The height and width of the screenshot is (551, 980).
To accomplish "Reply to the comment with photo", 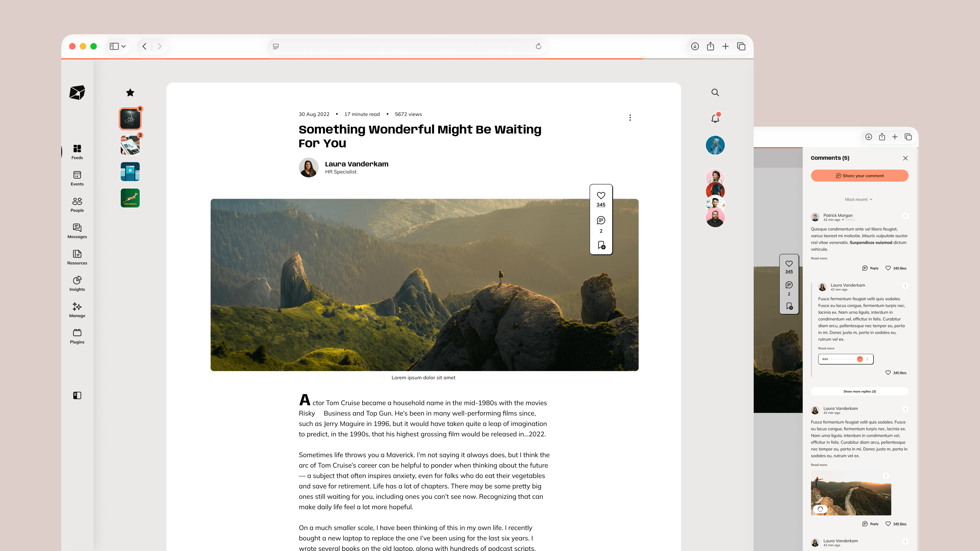I will 870,524.
